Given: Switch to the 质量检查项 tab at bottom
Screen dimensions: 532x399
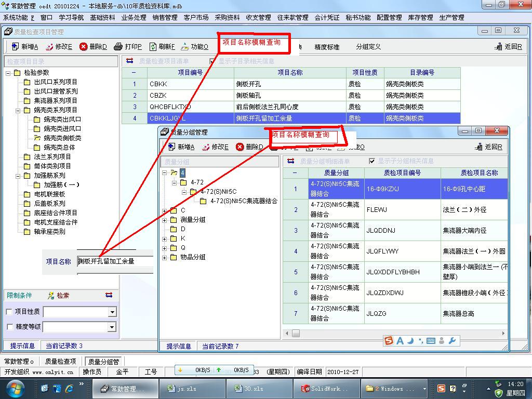Looking at the screenshot, I should click(x=60, y=362).
